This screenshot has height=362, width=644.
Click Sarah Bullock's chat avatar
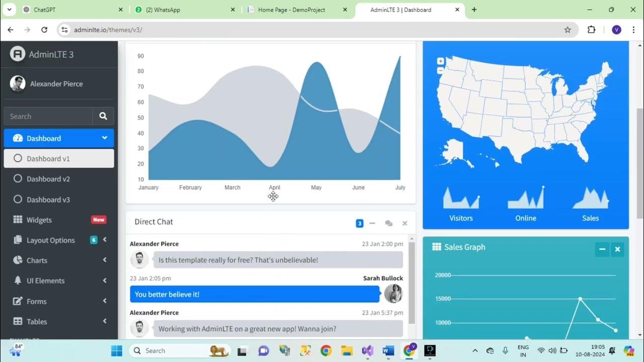click(393, 294)
